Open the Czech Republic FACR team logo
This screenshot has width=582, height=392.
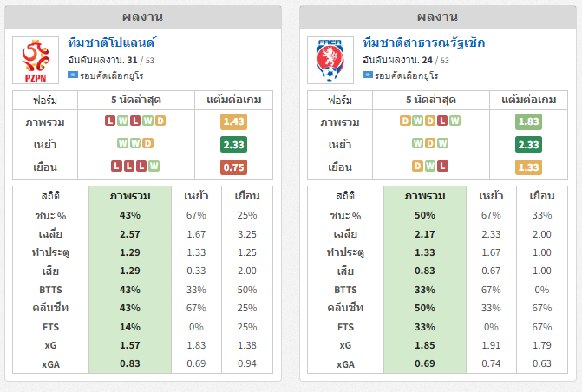(x=330, y=60)
